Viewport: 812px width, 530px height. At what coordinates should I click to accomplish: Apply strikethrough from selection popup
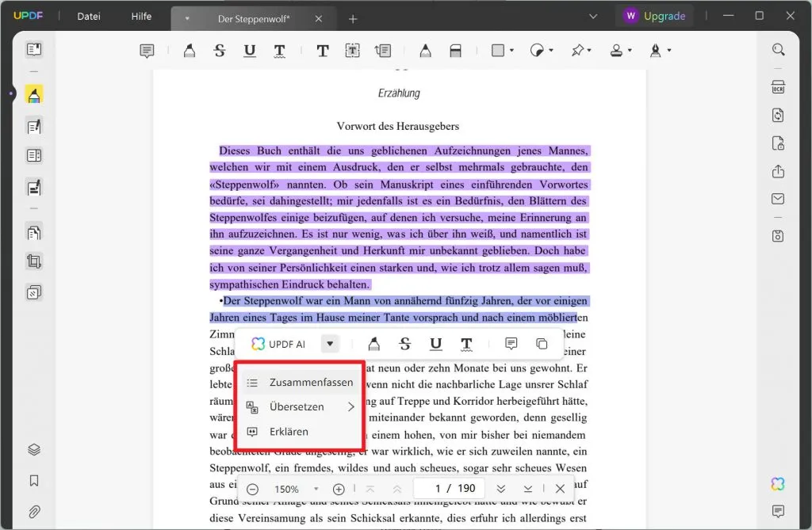click(405, 344)
